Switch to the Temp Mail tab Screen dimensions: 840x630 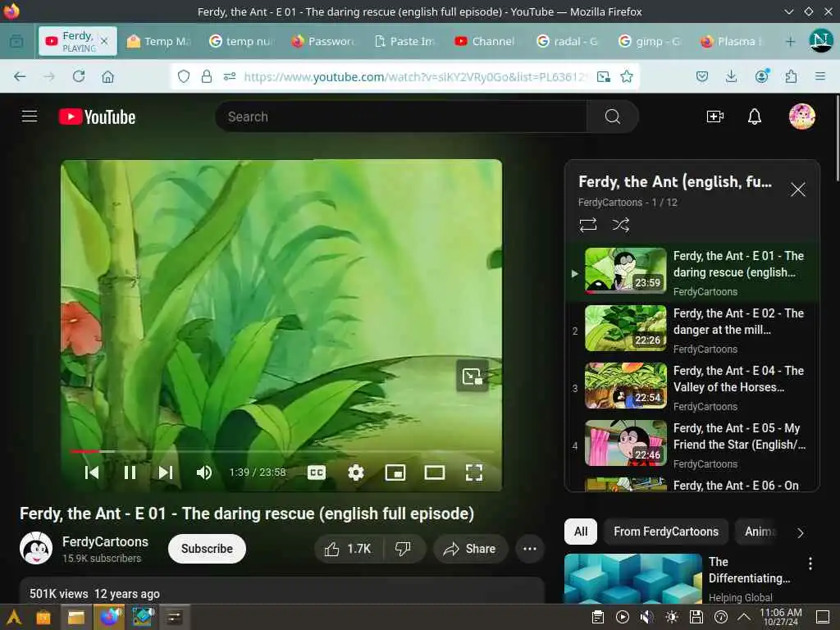coord(159,41)
